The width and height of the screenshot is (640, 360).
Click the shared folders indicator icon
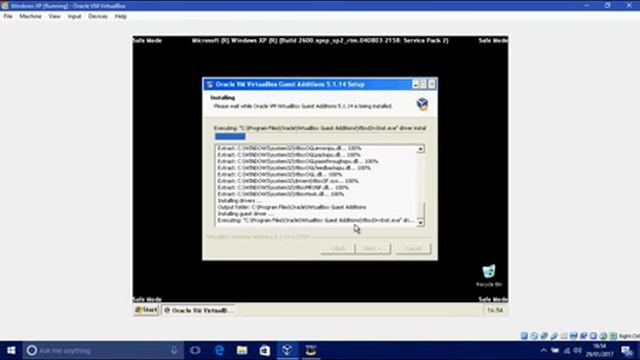coord(564,336)
